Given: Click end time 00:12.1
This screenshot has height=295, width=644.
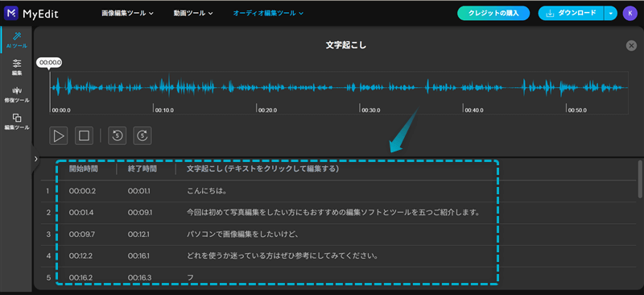Looking at the screenshot, I should click(x=139, y=235).
